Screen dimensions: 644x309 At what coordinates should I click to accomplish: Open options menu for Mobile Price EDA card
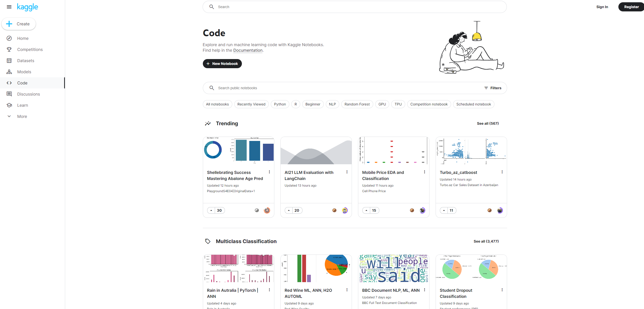tap(424, 172)
